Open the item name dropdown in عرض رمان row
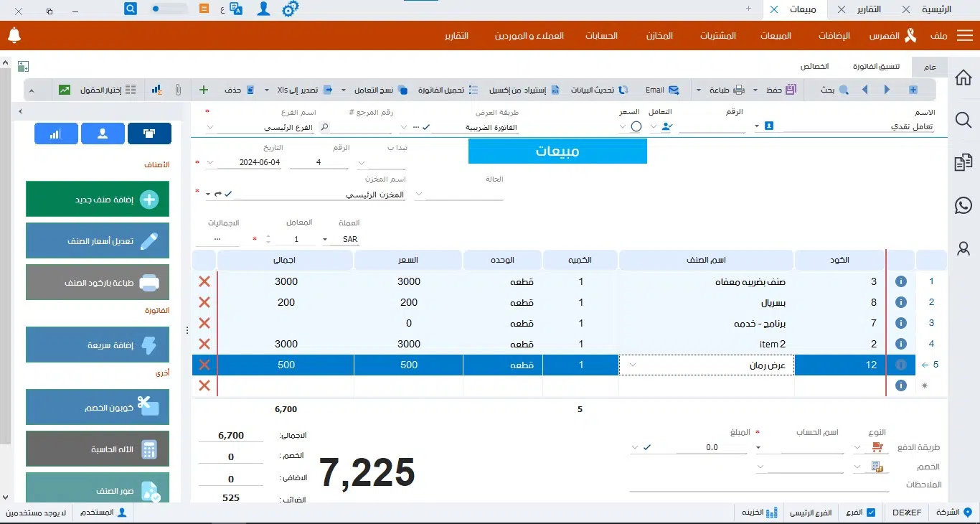Image resolution: width=980 pixels, height=524 pixels. (631, 365)
